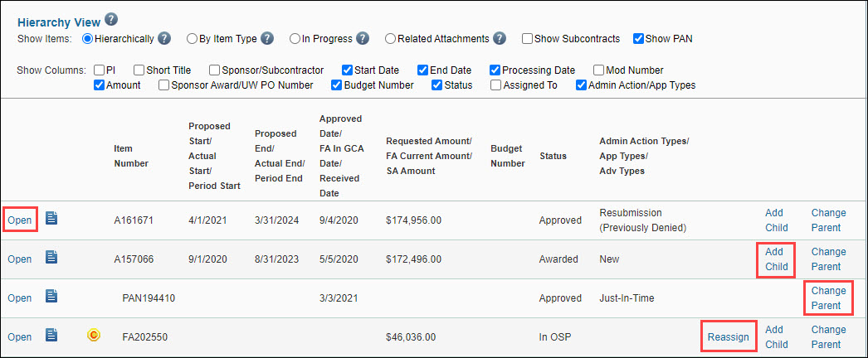Click help icon beside Related Attachments option
Viewport: 868px width, 358px height.
click(499, 38)
